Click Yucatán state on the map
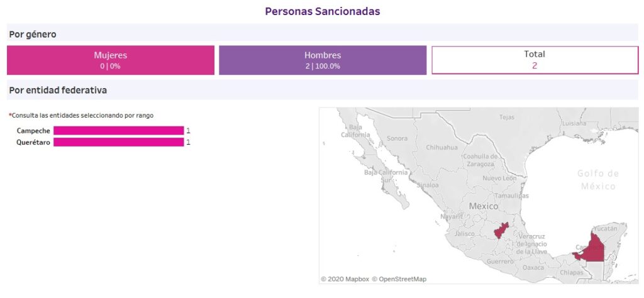This screenshot has height=298, width=644. pyautogui.click(x=606, y=228)
